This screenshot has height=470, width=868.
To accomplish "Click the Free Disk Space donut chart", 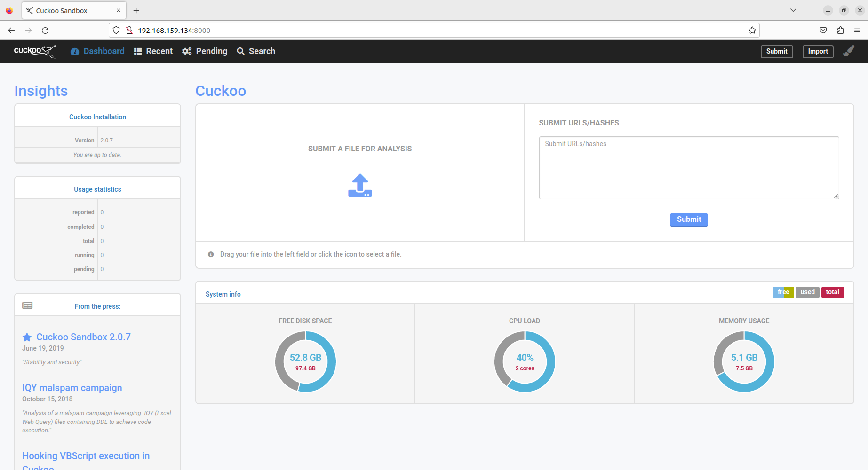I will point(305,361).
